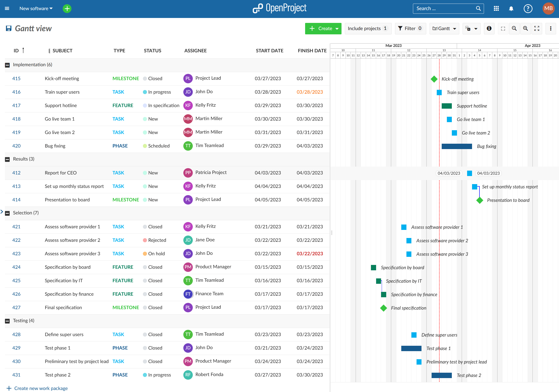The width and height of the screenshot is (559, 392).
Task: Click the help question mark icon
Action: (x=528, y=8)
